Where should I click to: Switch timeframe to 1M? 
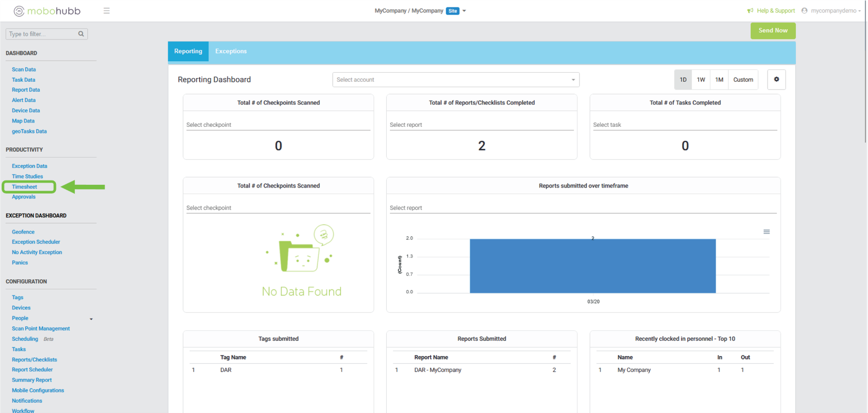click(719, 80)
